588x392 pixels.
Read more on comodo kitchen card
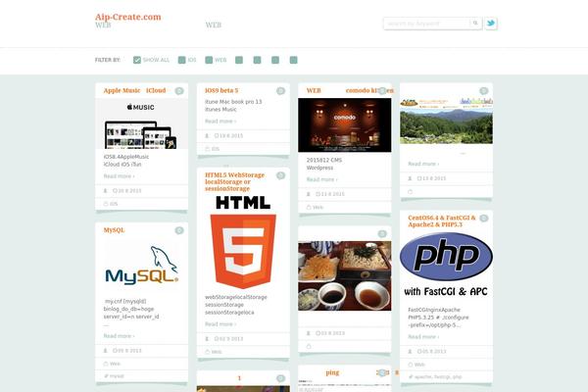[321, 179]
